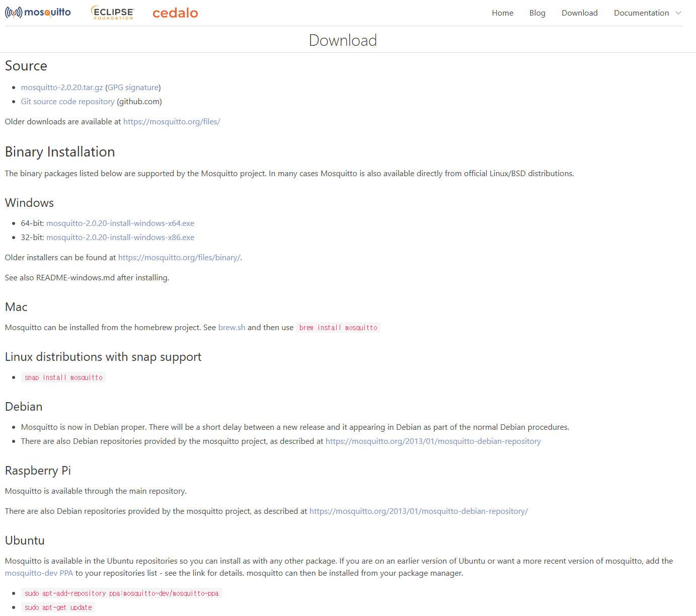Click 'See also README-windows.md after installing' text
Viewport: 696px width, 616px height.
[x=87, y=278]
